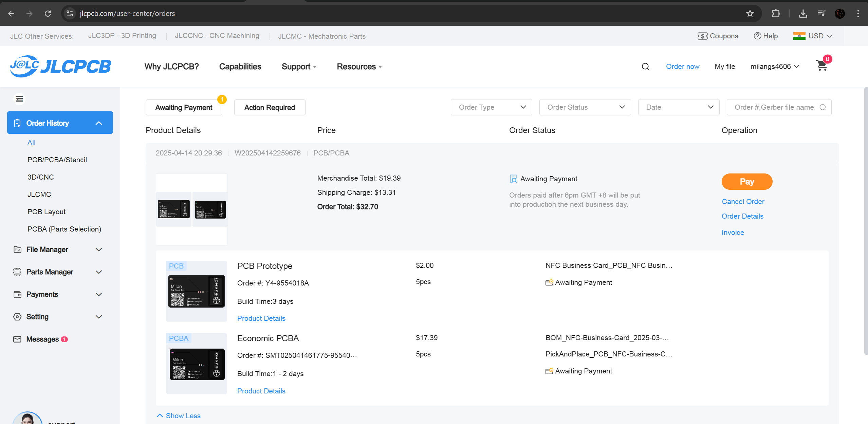This screenshot has width=868, height=424.
Task: Expand the Date filter dropdown
Action: pyautogui.click(x=678, y=107)
